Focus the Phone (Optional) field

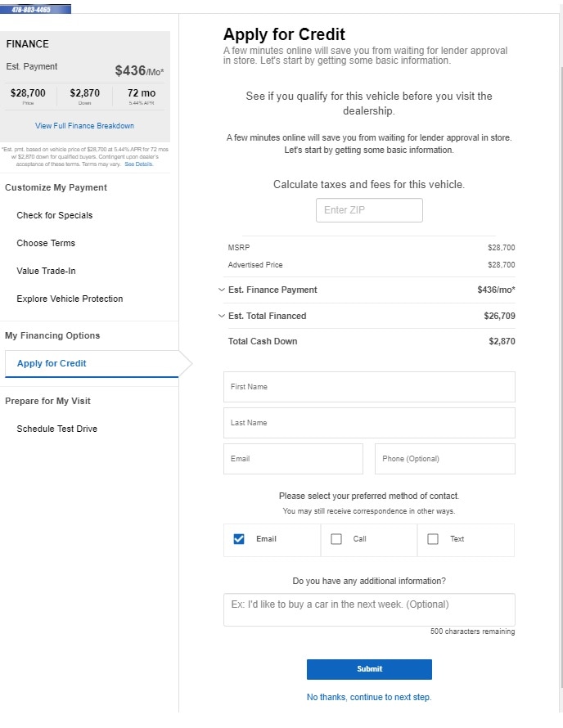tap(445, 459)
